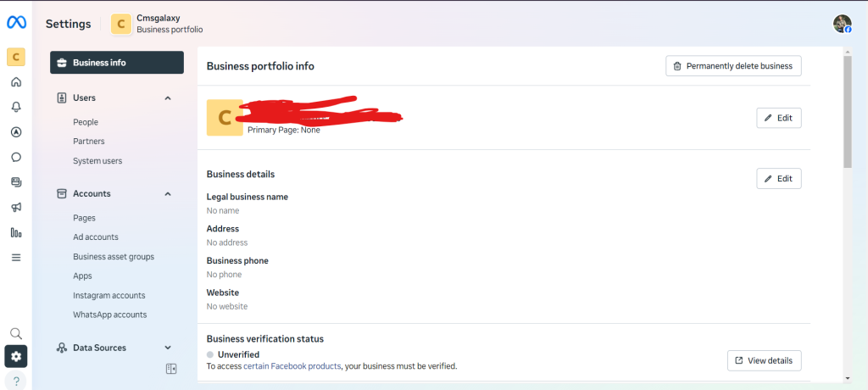868x390 pixels.
Task: Open the megaphone Ads icon
Action: coord(16,207)
